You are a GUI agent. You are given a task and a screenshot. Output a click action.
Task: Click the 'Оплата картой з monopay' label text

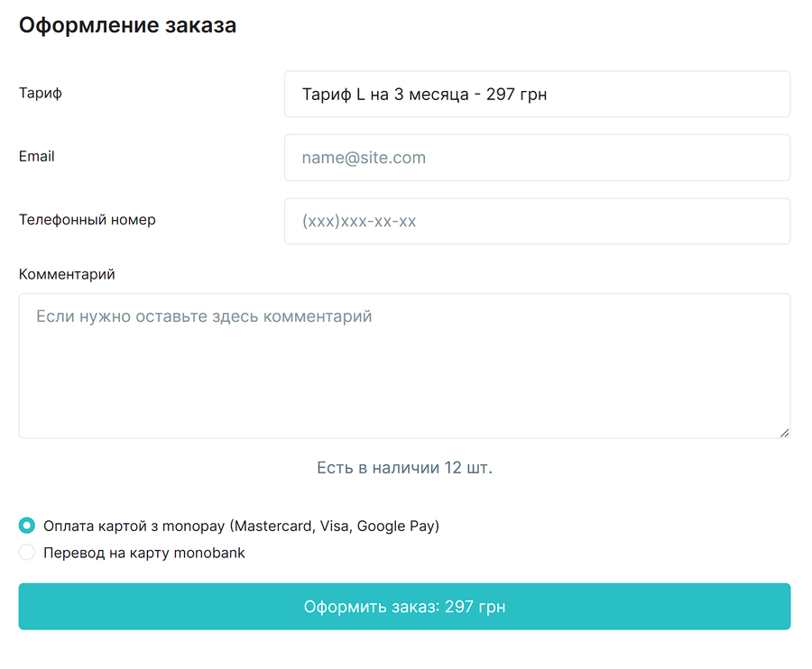point(241,526)
